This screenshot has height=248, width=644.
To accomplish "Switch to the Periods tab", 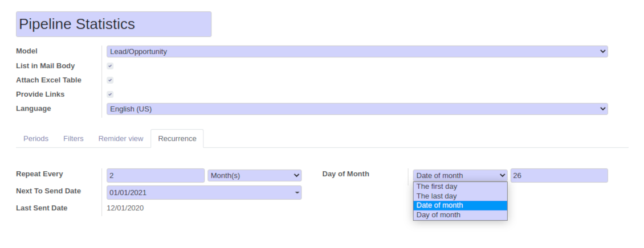I will point(36,138).
